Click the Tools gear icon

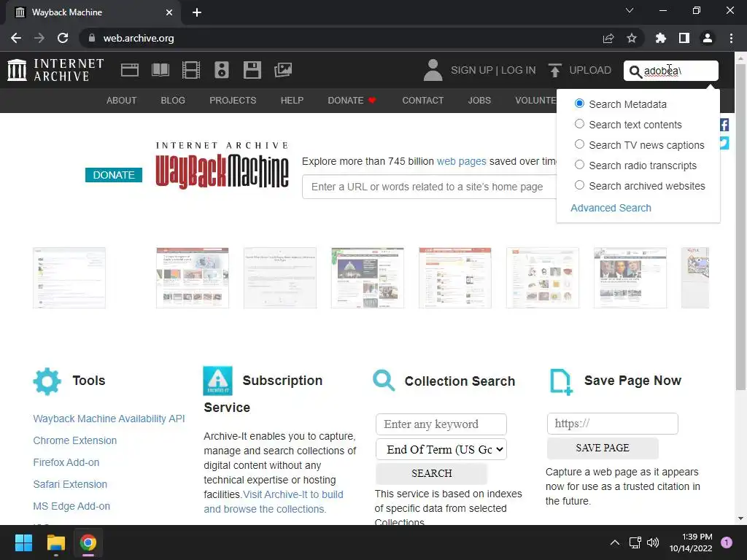click(47, 381)
